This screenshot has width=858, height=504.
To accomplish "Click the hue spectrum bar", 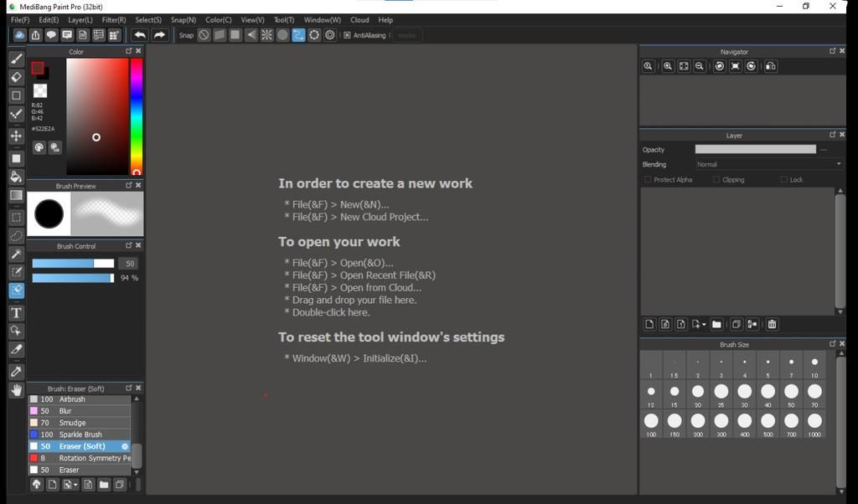I will pyautogui.click(x=137, y=116).
